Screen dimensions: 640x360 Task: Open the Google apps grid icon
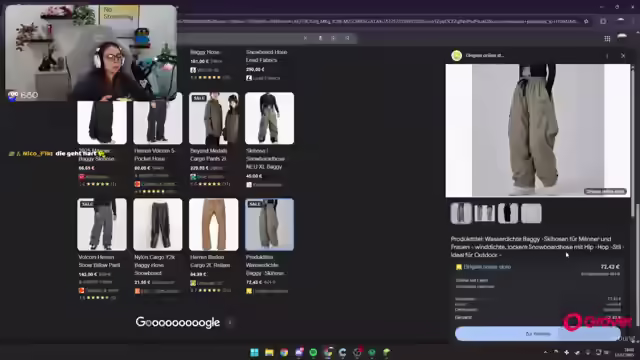tap(607, 38)
